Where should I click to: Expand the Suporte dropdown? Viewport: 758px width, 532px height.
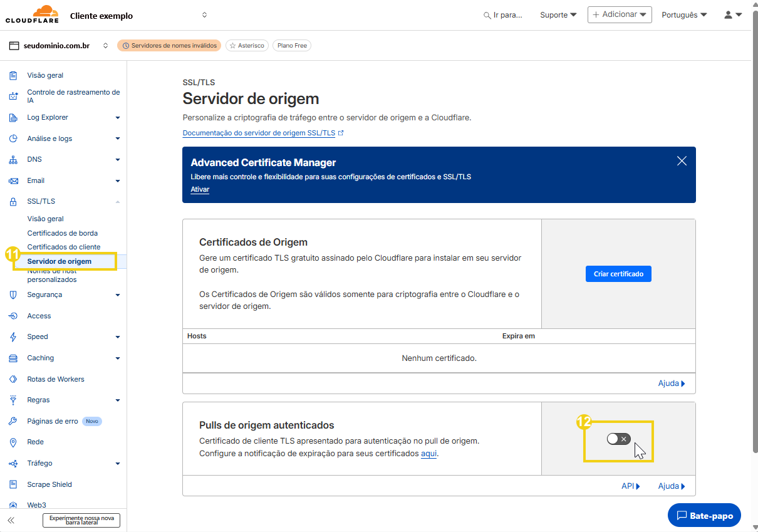coord(558,14)
